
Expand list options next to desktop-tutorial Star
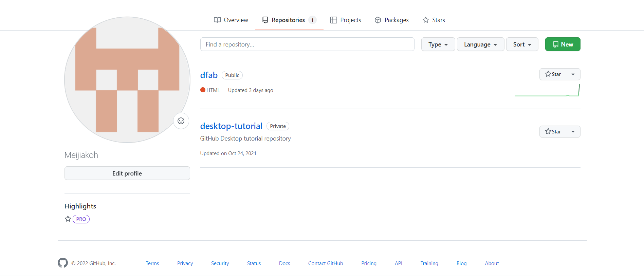pos(573,131)
